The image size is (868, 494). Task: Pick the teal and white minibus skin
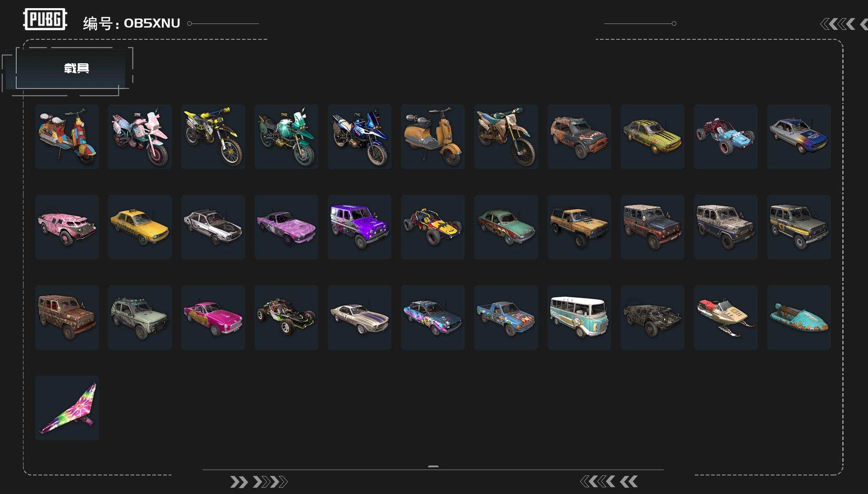click(579, 317)
